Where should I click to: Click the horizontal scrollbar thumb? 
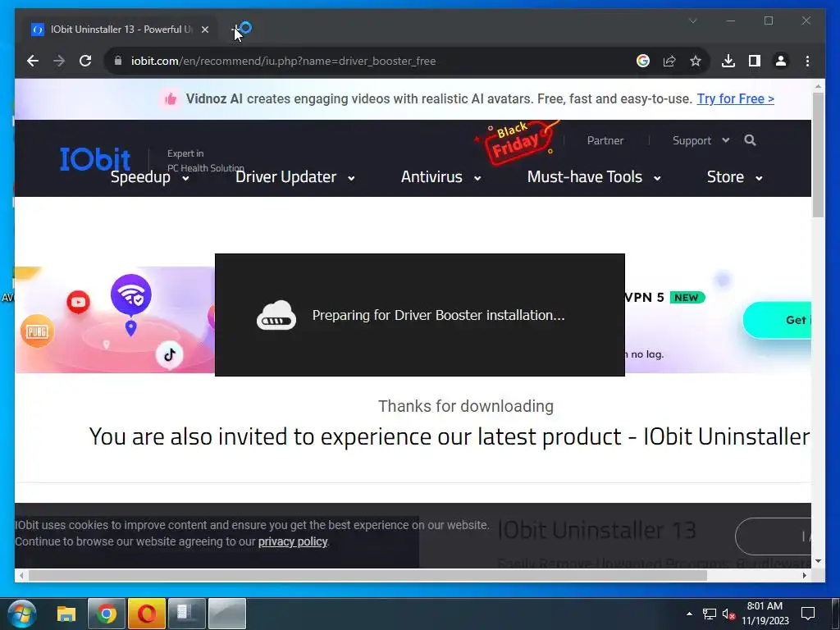pos(367,575)
